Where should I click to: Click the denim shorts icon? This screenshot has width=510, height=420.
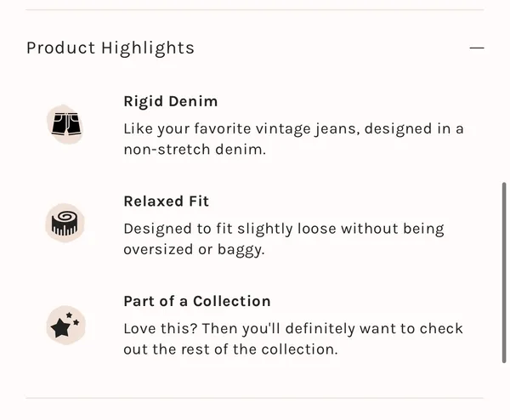66,124
